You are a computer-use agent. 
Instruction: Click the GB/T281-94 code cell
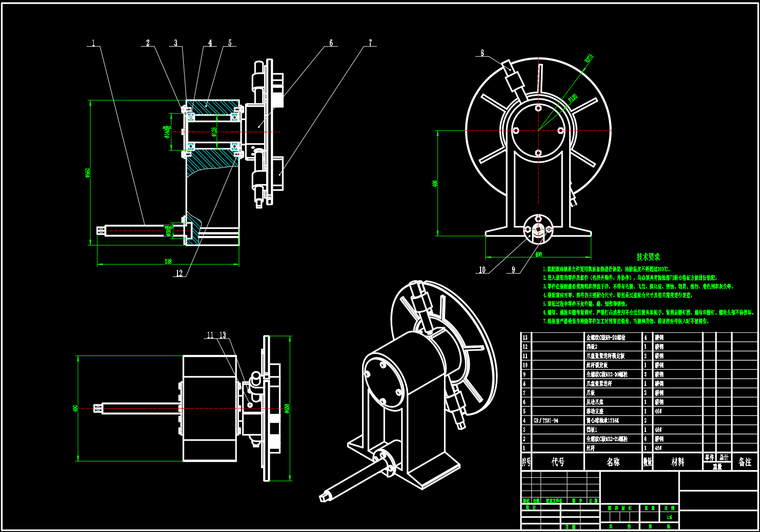point(546,421)
